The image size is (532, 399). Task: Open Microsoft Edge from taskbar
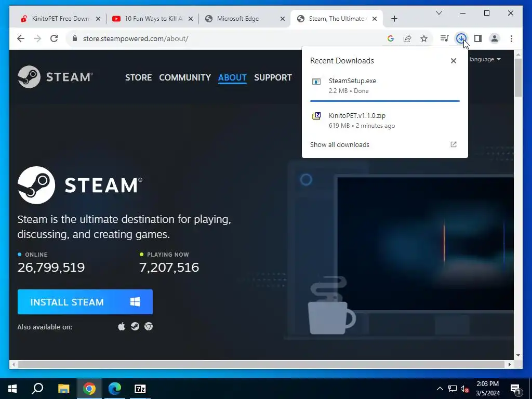115,389
